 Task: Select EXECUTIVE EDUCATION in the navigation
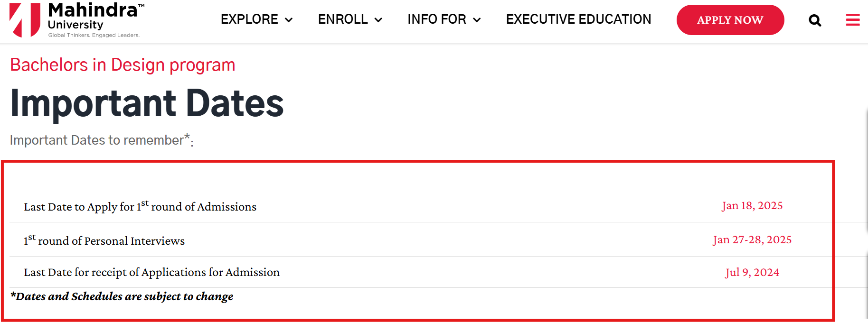578,19
